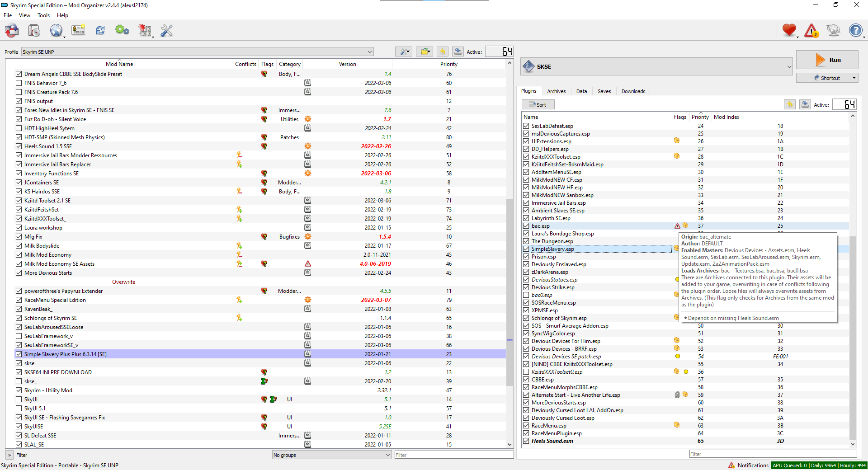This screenshot has width=868, height=470.
Task: Toggle the SkyUI 5.1 mod checkbox
Action: pyautogui.click(x=19, y=409)
